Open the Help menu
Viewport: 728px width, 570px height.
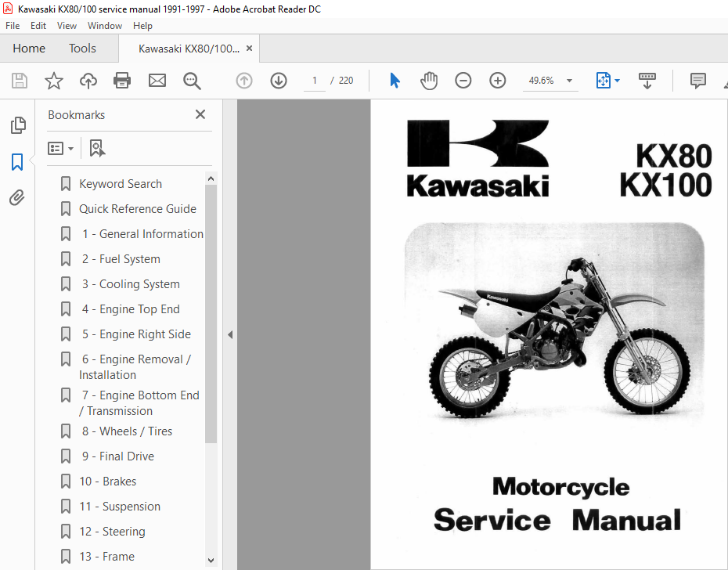pos(142,26)
